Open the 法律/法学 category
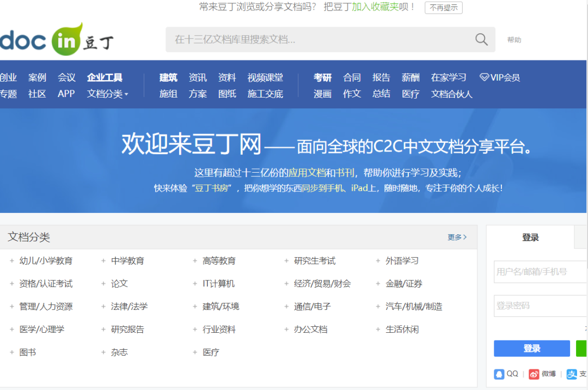This screenshot has width=588, height=390. (129, 306)
